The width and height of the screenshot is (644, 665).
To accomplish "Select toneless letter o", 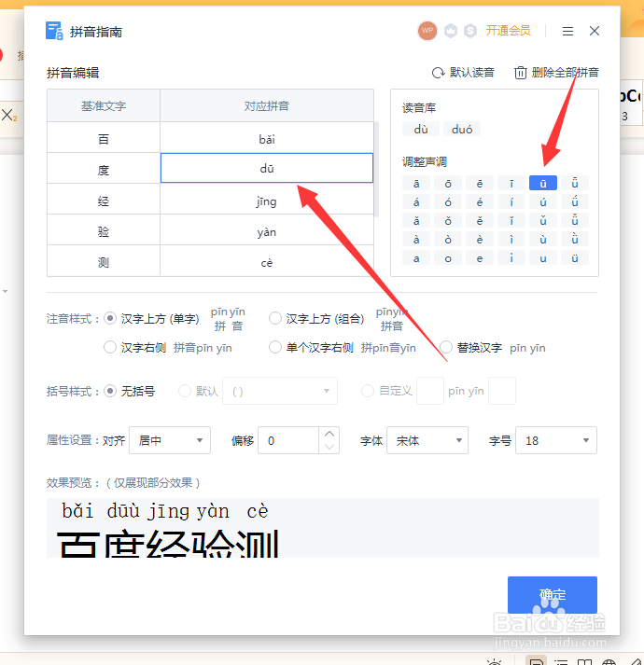I will 448,257.
